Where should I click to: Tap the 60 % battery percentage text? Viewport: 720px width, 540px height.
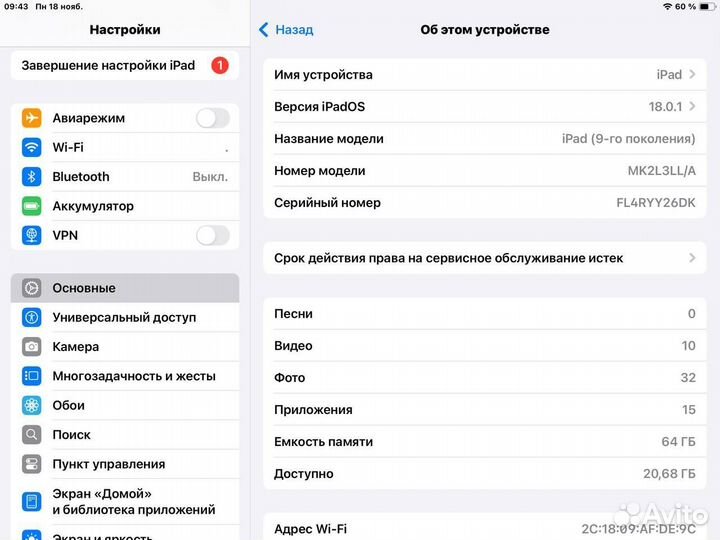click(685, 6)
